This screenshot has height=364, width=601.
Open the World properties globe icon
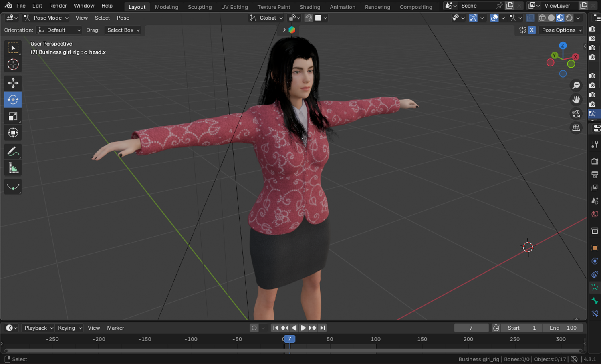[595, 214]
